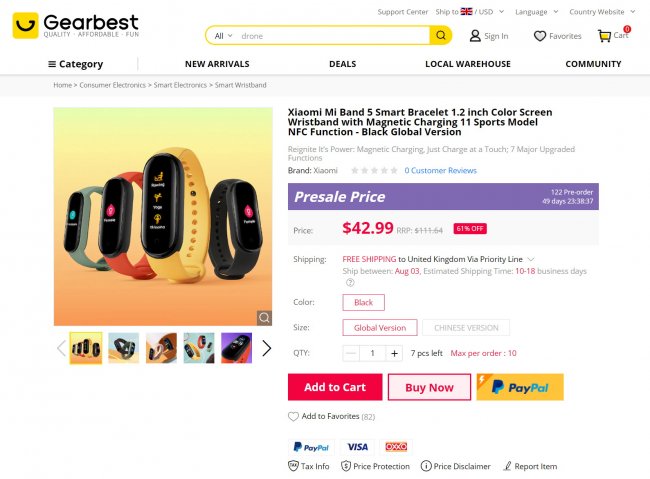This screenshot has height=479, width=650.
Task: Click the Favorites heart icon in header
Action: pos(540,36)
